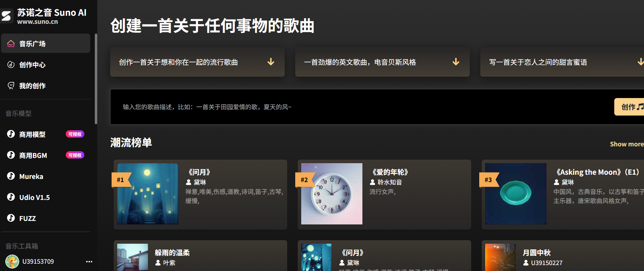Select FUZZ model icon
This screenshot has width=644, height=271.
[x=11, y=218]
